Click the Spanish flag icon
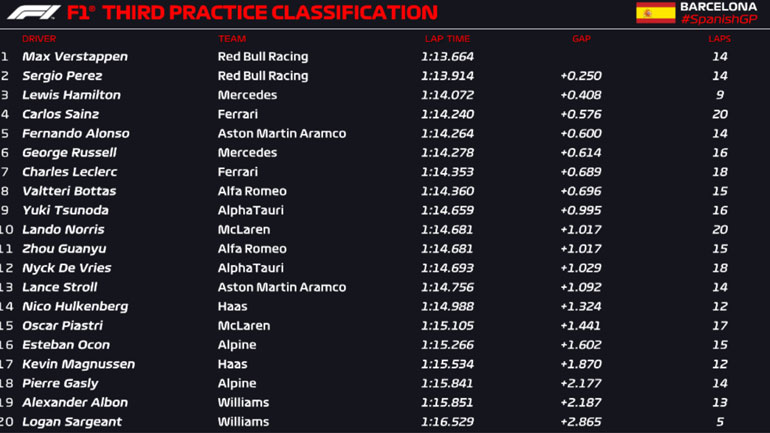This screenshot has height=433, width=770. 655,13
